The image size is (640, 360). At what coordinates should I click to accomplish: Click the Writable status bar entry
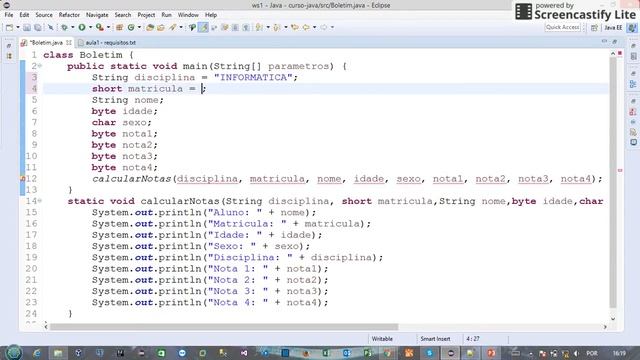point(382,339)
